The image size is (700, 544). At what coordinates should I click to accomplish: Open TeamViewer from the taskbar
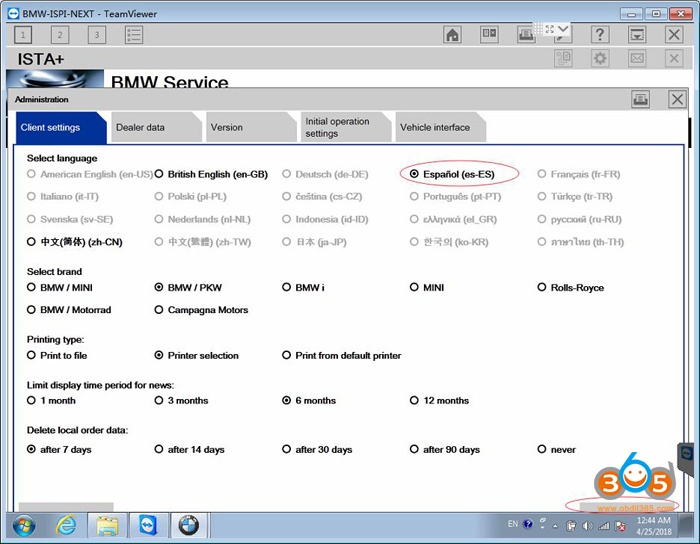(148, 526)
